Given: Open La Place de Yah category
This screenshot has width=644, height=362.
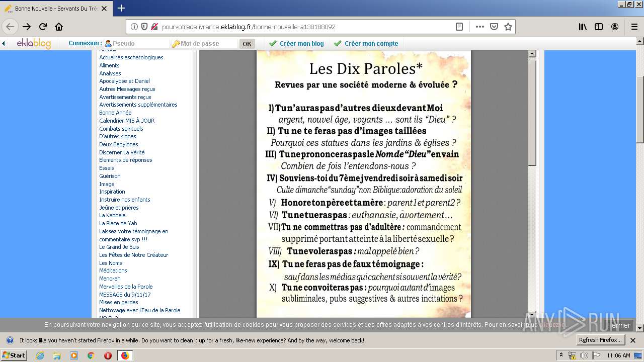Looking at the screenshot, I should 118,223.
